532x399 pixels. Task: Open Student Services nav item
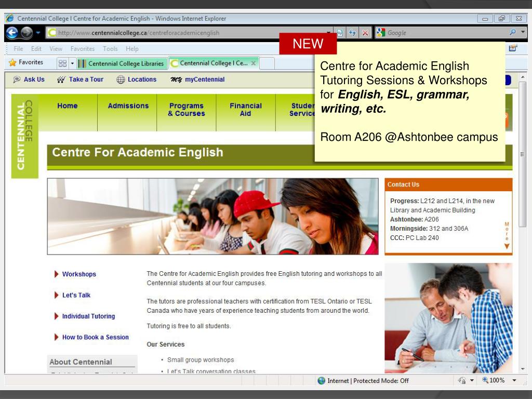click(x=302, y=110)
